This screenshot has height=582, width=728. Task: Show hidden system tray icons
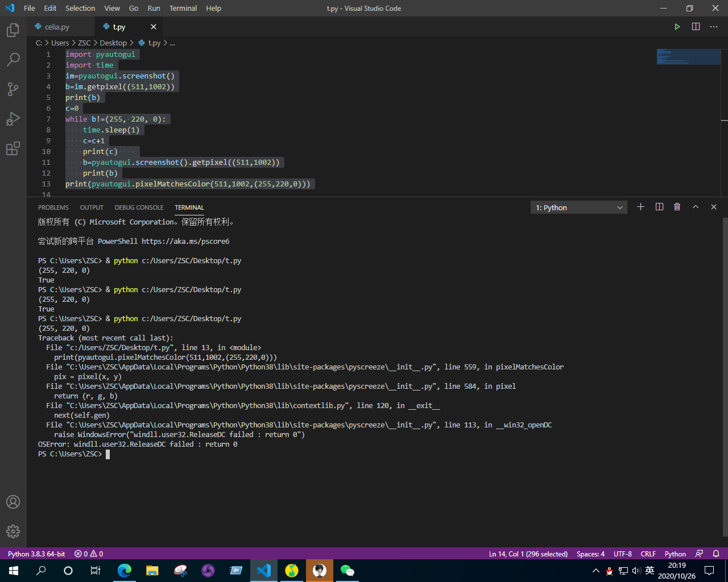point(595,571)
